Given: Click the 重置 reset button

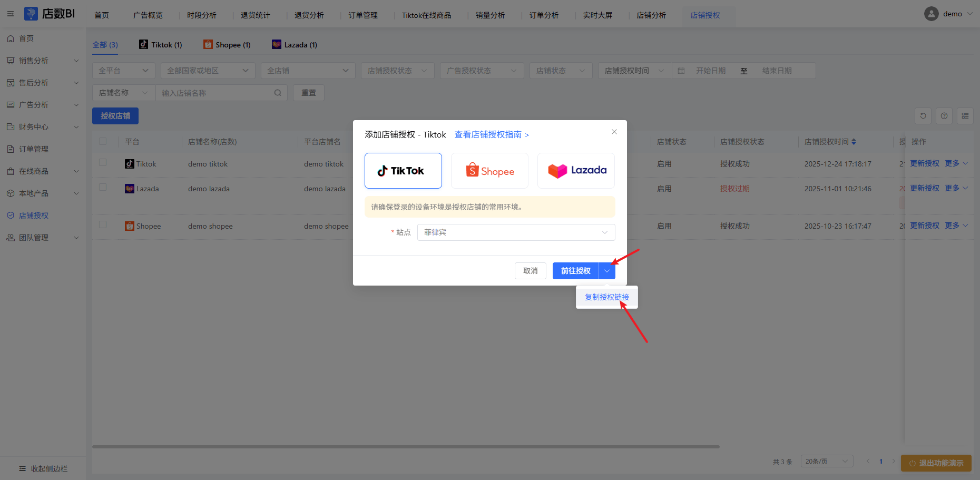Looking at the screenshot, I should [x=309, y=93].
